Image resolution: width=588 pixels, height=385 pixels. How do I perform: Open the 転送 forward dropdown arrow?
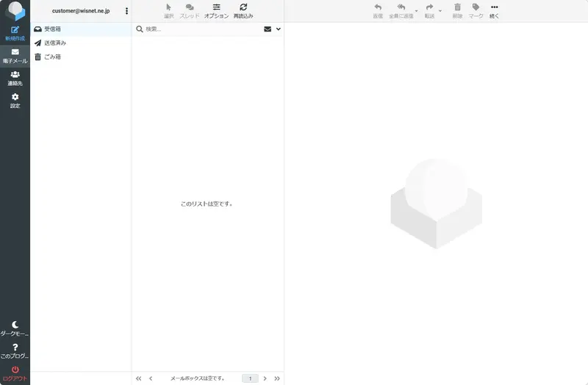(x=440, y=11)
